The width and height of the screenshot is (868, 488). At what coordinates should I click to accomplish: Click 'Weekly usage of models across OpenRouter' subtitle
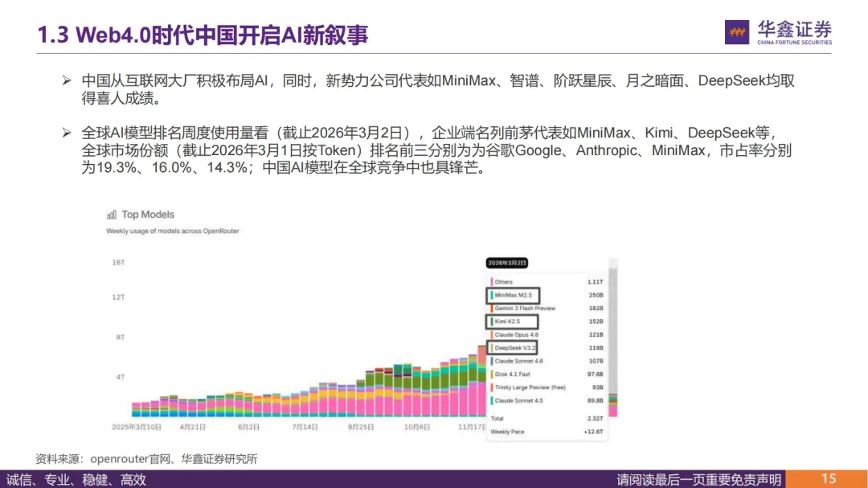(x=173, y=231)
